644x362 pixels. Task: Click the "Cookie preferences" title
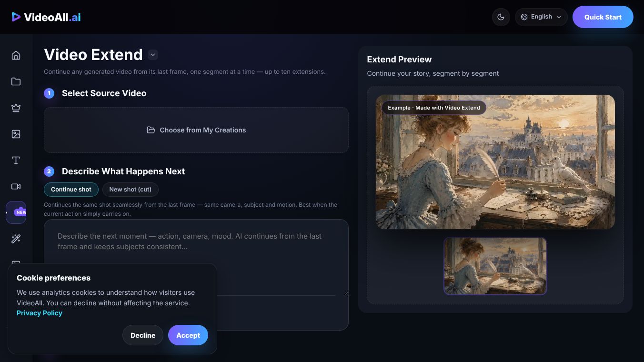(53, 278)
